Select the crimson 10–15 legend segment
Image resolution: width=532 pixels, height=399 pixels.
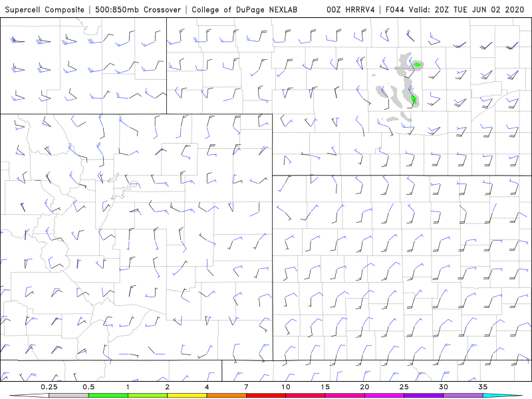point(305,396)
